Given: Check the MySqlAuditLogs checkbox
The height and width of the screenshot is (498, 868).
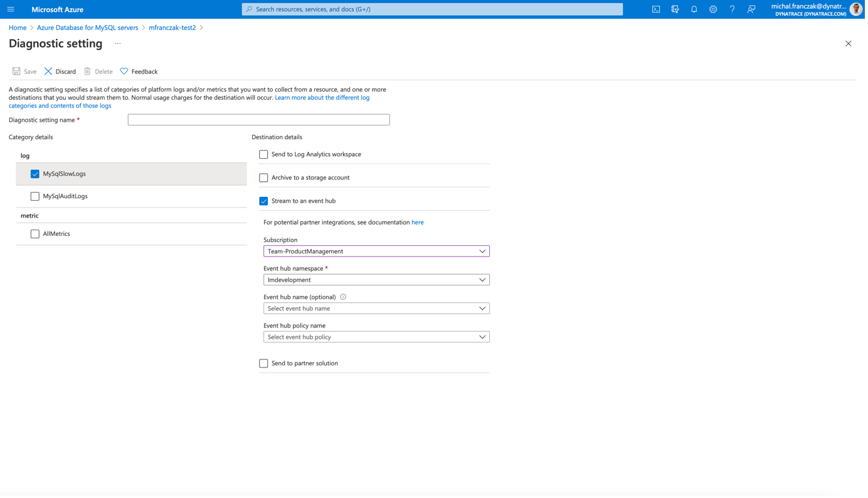Looking at the screenshot, I should 35,197.
